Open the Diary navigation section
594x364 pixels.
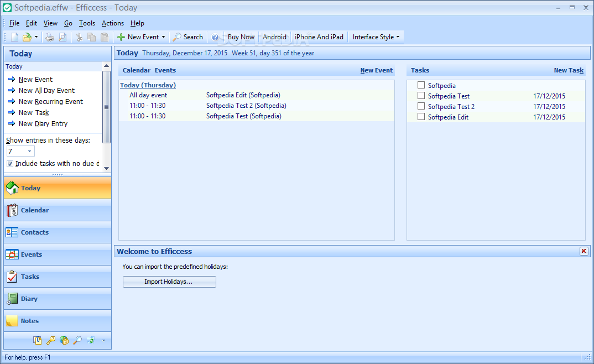58,299
